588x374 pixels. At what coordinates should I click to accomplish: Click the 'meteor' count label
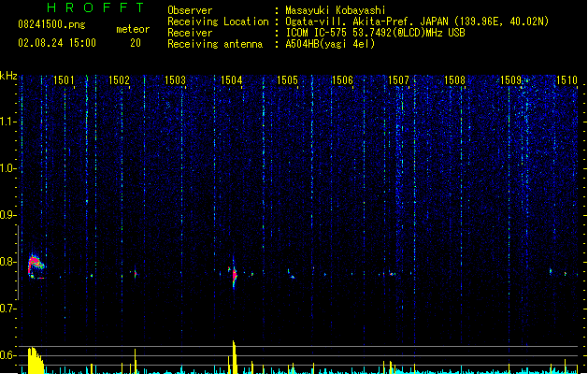tap(133, 29)
